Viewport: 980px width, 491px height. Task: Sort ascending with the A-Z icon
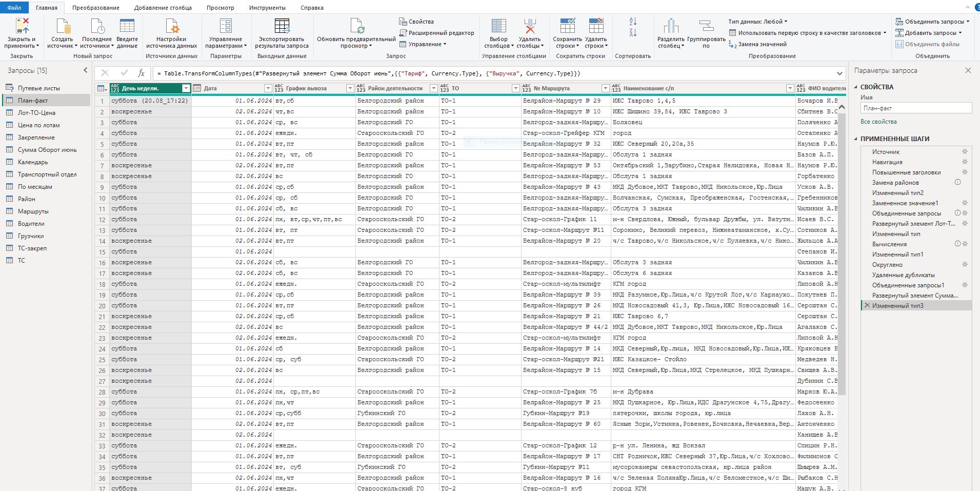point(633,21)
